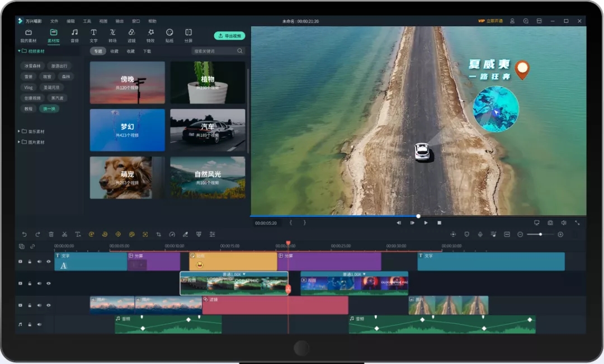
Task: Click the crop tool in timeline toolbar
Action: [158, 234]
